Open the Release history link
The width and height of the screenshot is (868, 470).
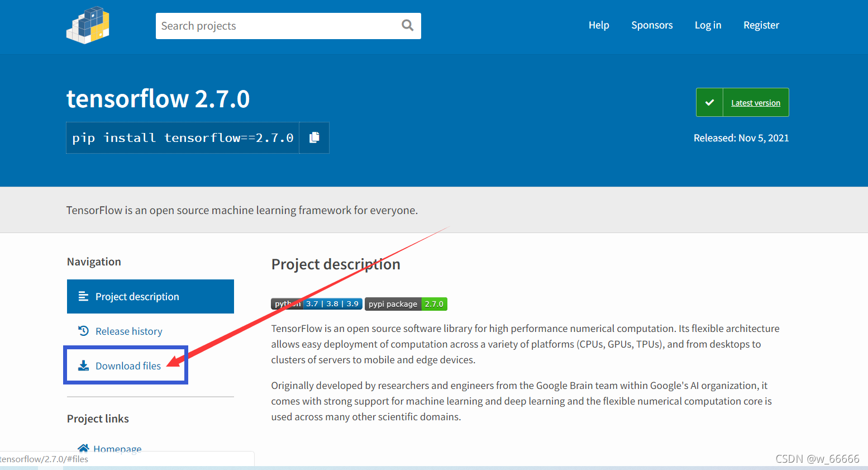128,331
